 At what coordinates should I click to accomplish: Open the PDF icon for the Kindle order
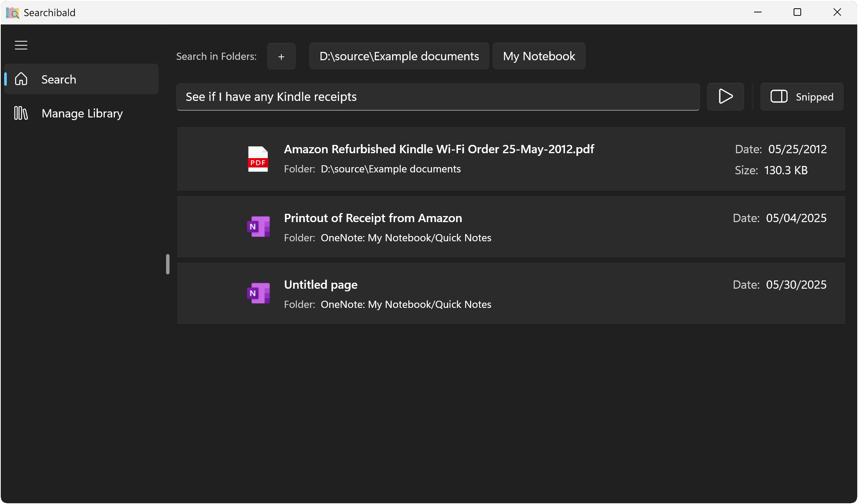[x=258, y=159]
